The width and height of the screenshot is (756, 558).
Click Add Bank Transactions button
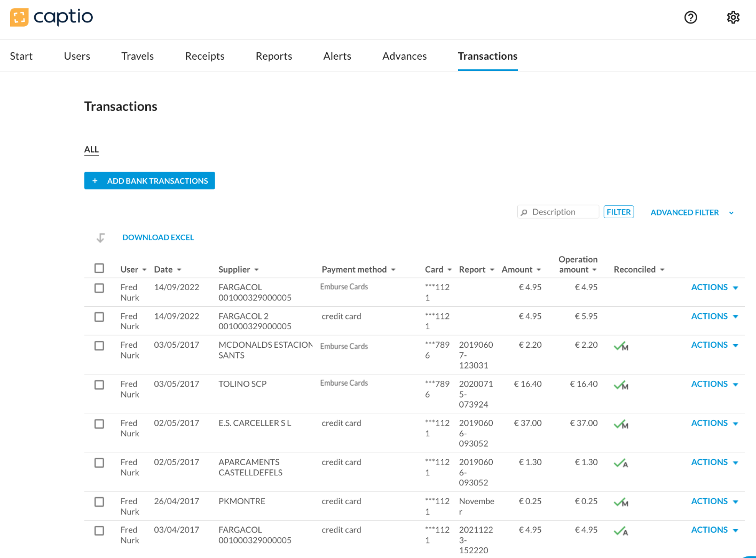coord(149,181)
